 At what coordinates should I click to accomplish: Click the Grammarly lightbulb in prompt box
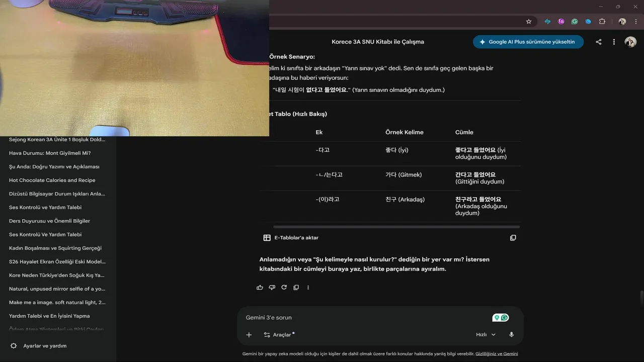tap(497, 318)
